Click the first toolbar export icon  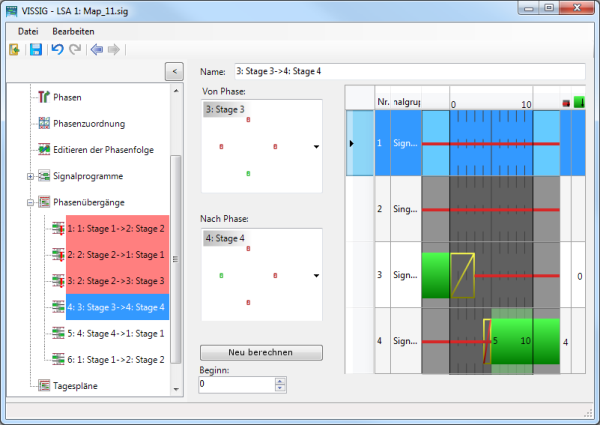[x=15, y=50]
